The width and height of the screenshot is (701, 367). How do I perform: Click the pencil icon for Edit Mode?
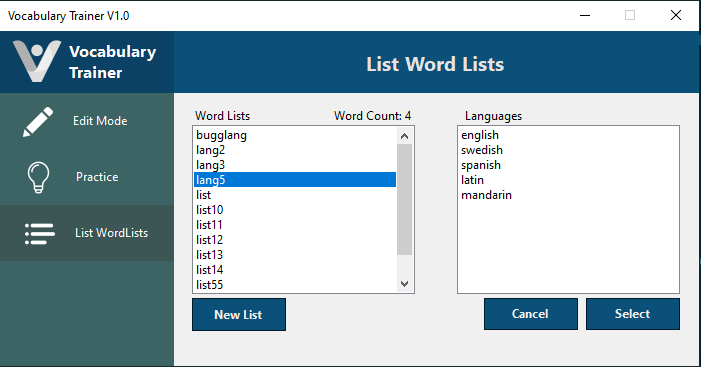coord(38,122)
